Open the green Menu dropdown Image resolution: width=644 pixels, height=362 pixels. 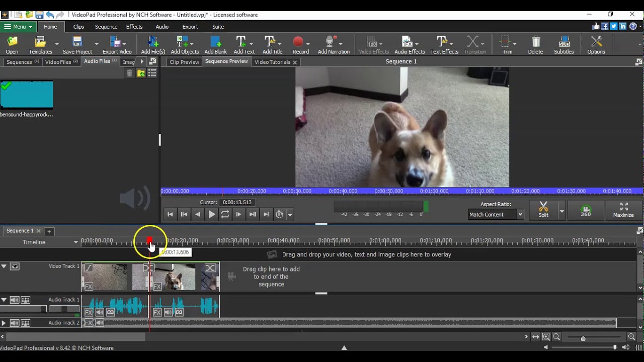click(x=18, y=27)
